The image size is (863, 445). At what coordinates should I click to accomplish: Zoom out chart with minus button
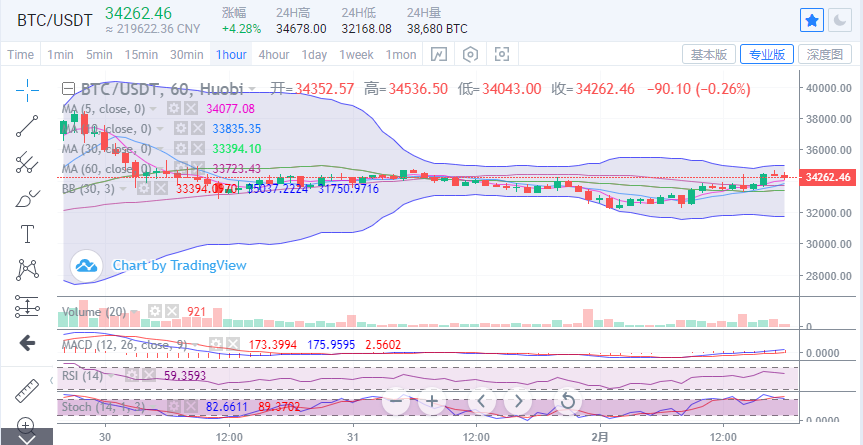(x=396, y=401)
